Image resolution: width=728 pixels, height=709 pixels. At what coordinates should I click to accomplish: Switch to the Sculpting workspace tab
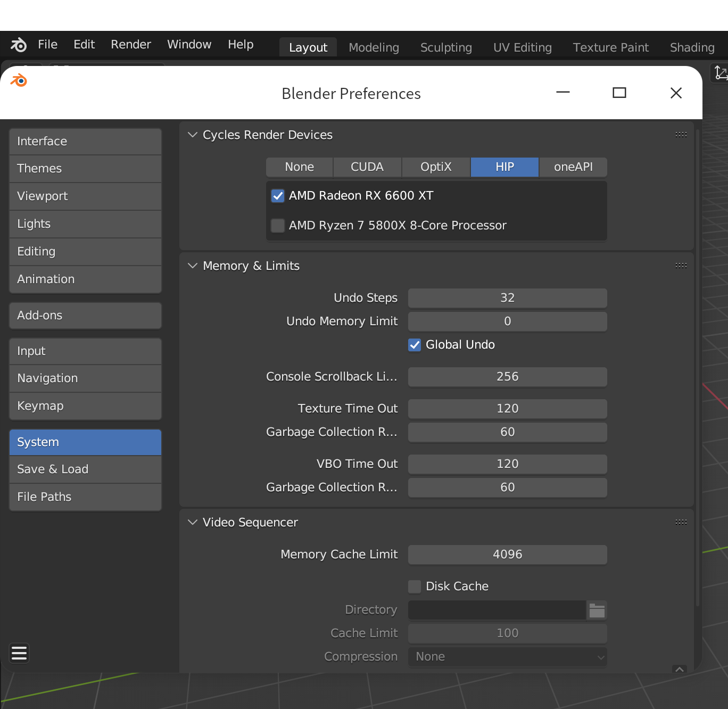click(x=446, y=48)
